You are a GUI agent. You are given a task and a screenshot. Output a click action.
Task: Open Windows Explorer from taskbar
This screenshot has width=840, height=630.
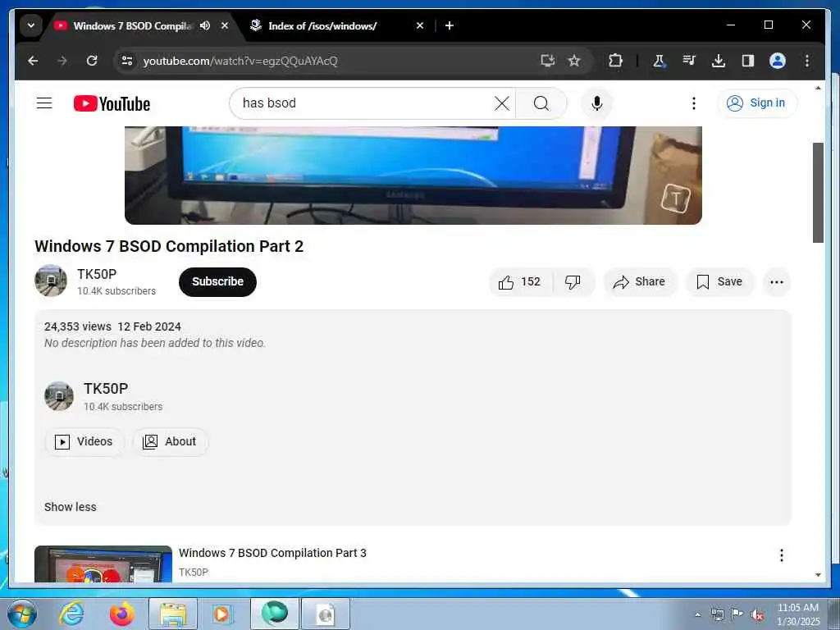tap(173, 614)
